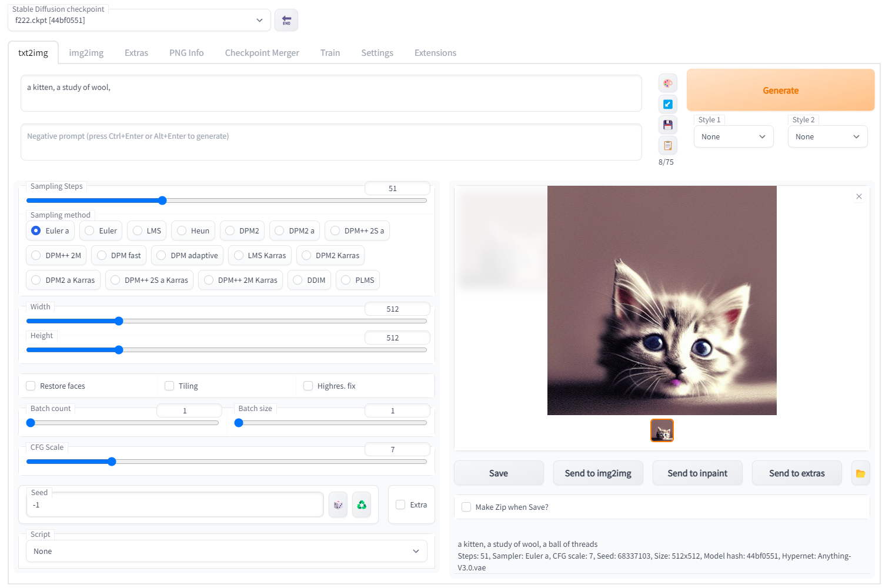Click the Send to inpaint button
Viewport: 882px width, 588px height.
pyautogui.click(x=697, y=473)
